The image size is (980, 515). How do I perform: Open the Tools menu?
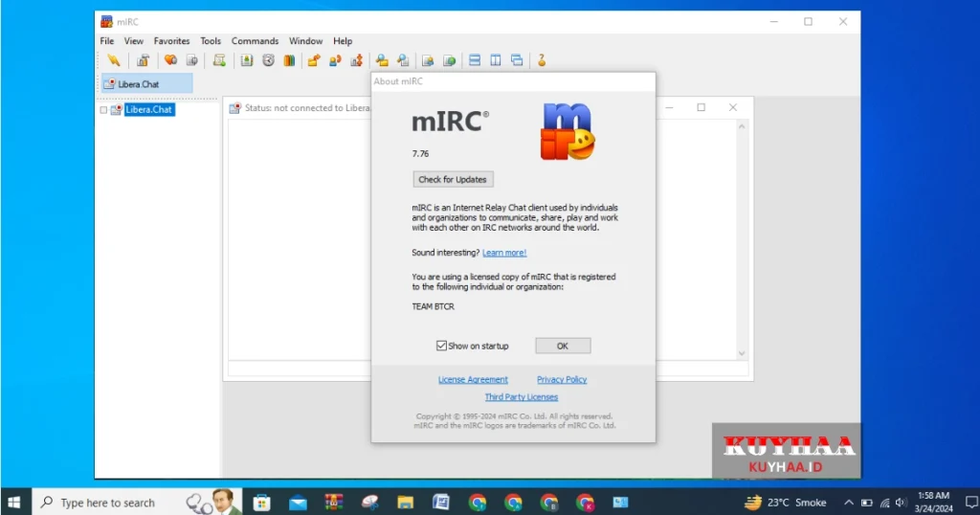click(211, 40)
